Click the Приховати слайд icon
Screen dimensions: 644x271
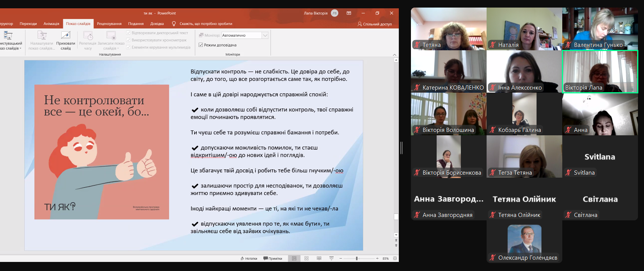coord(65,36)
